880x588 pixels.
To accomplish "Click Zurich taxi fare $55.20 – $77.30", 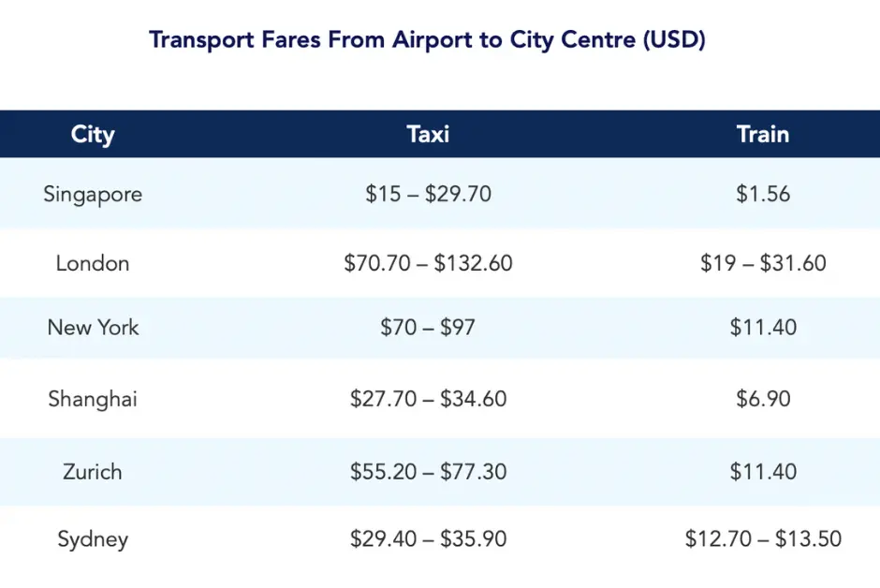I will 428,471.
